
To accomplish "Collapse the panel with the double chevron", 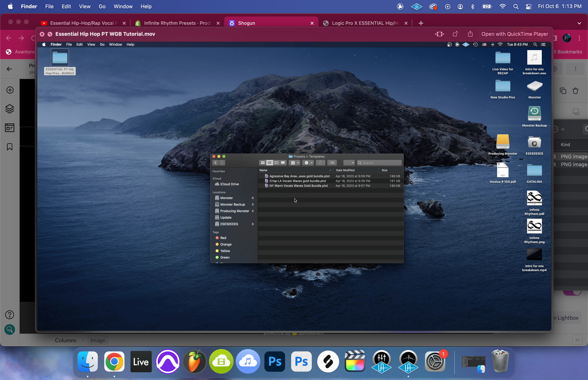I will coord(577,340).
